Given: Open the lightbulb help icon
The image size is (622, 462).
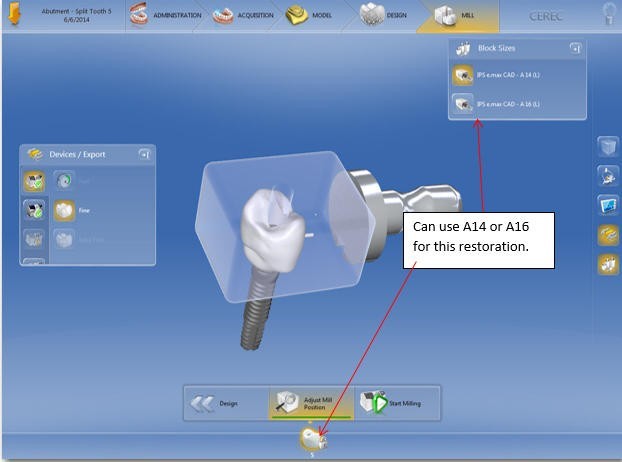Looking at the screenshot, I should pos(609,14).
